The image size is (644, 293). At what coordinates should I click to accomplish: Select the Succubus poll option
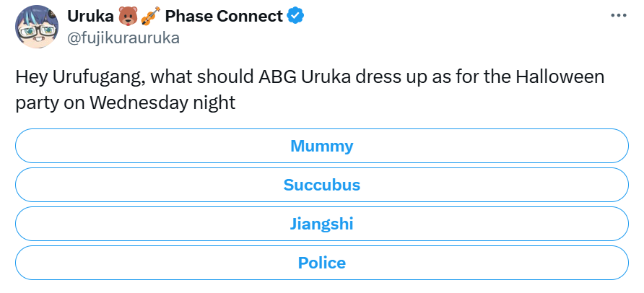point(321,185)
